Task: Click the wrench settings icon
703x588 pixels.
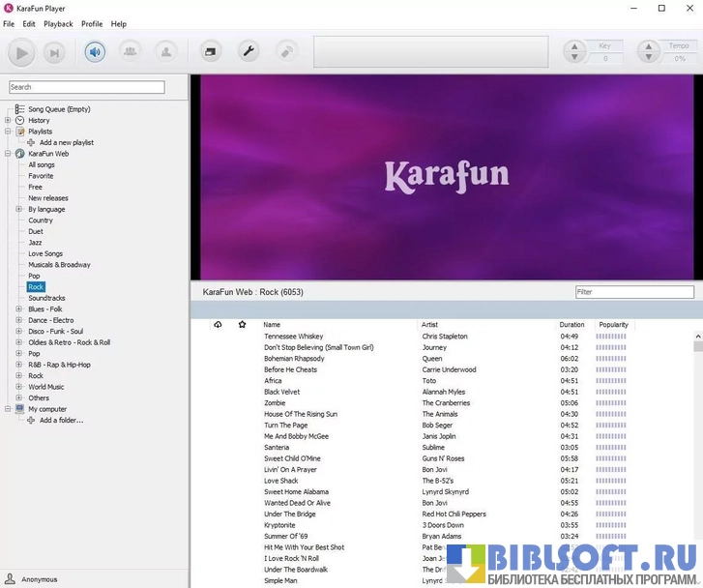Action: coord(249,52)
